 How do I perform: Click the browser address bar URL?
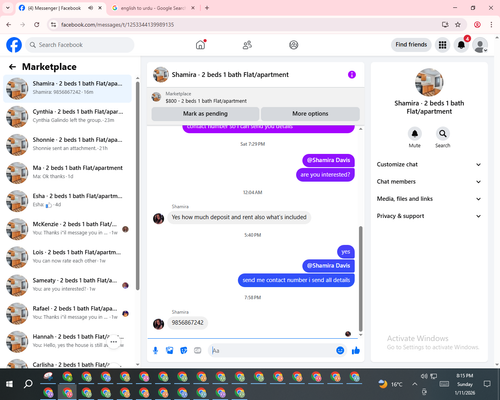(x=117, y=25)
